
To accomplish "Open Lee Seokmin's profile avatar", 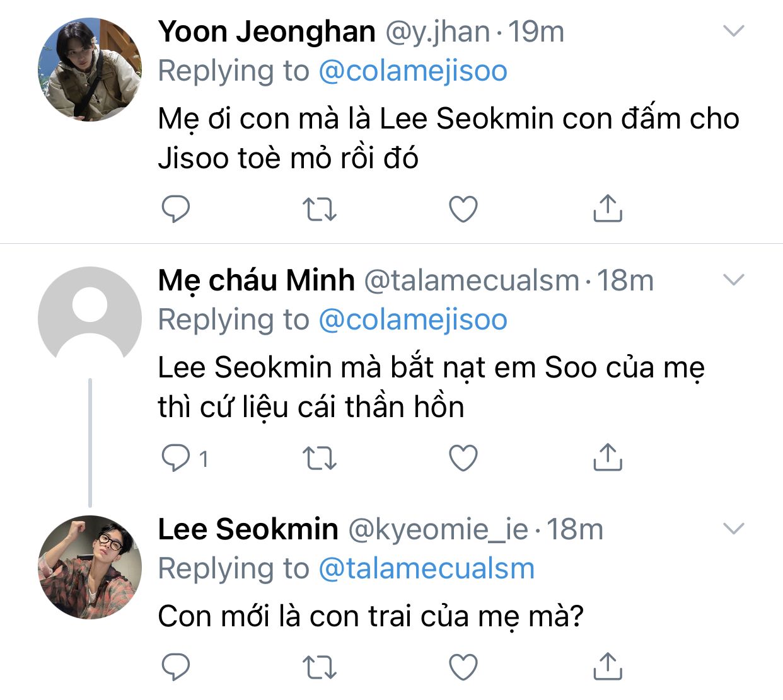I will click(90, 567).
